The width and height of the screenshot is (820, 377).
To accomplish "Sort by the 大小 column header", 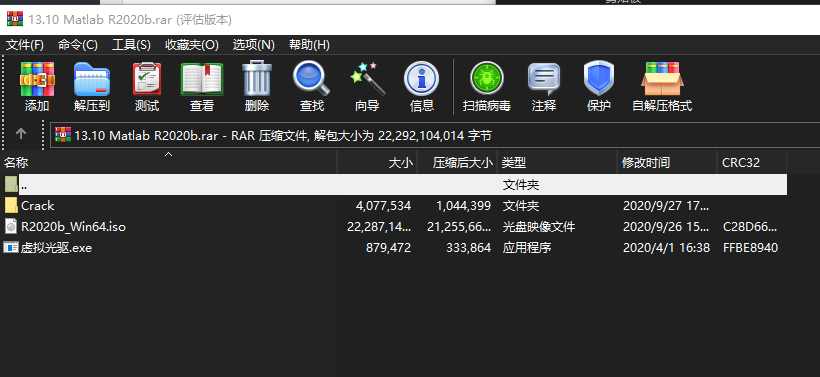I will [377, 163].
